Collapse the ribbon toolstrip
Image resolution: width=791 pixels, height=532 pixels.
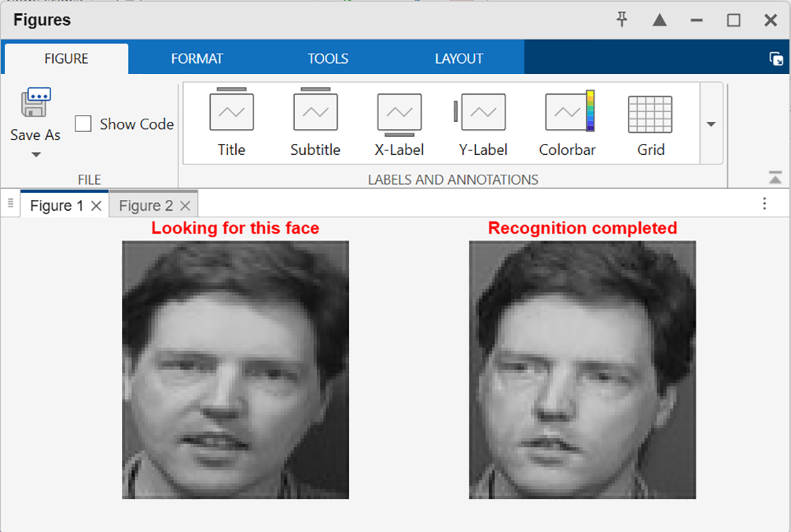776,177
